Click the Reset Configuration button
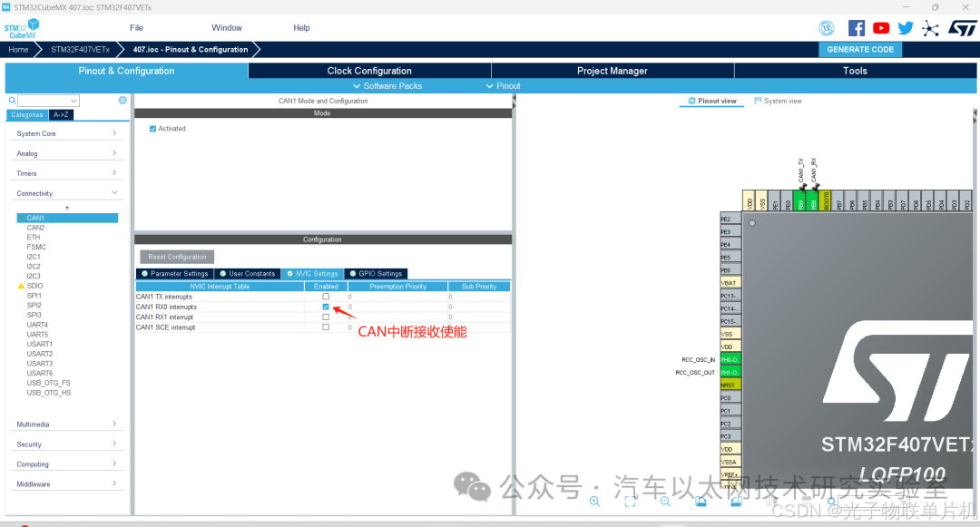Image resolution: width=980 pixels, height=527 pixels. (x=176, y=257)
